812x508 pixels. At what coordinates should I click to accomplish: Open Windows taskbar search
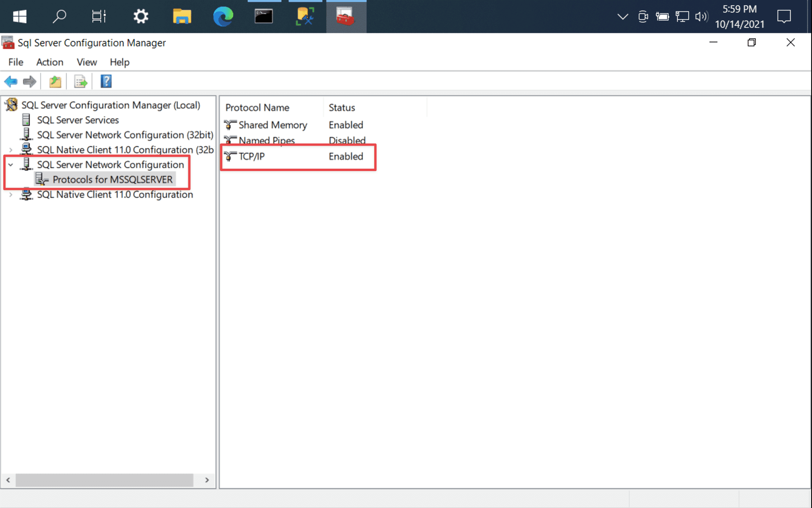coord(59,17)
